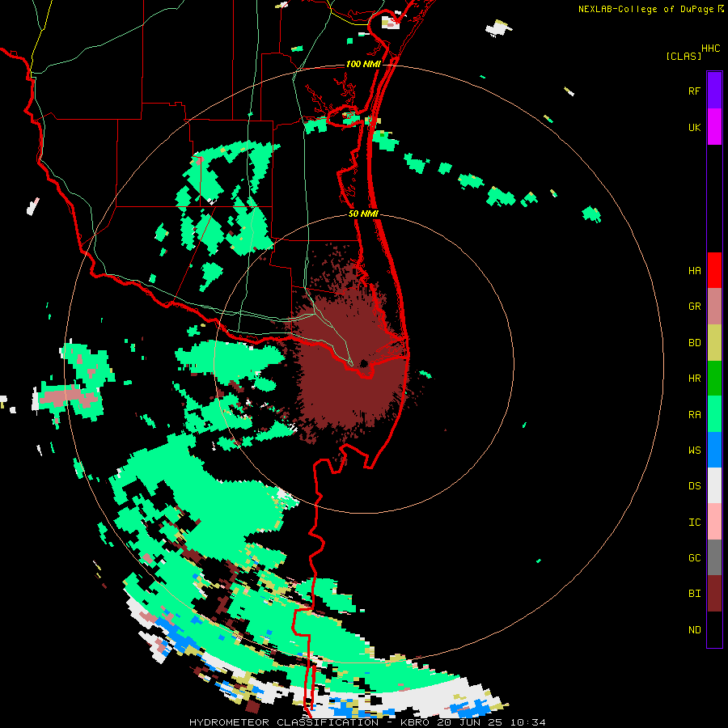Select the "BD" legend label
728x728 pixels.
[694, 343]
